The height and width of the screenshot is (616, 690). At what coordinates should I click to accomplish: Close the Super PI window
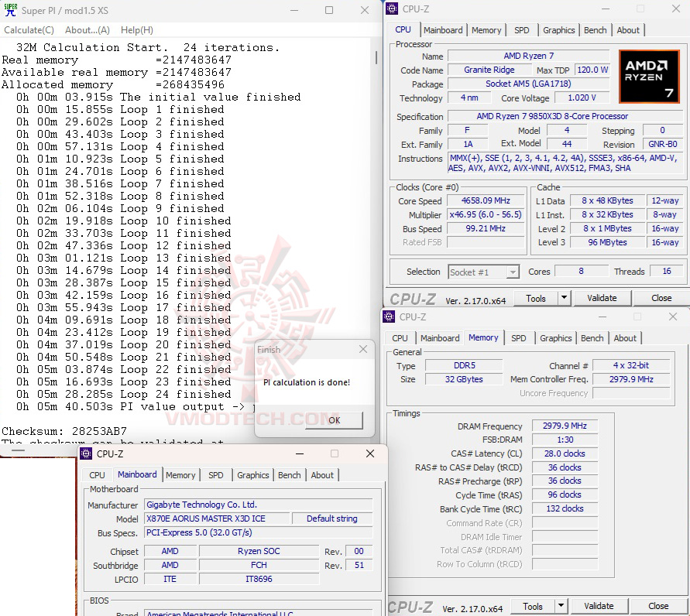coord(365,10)
